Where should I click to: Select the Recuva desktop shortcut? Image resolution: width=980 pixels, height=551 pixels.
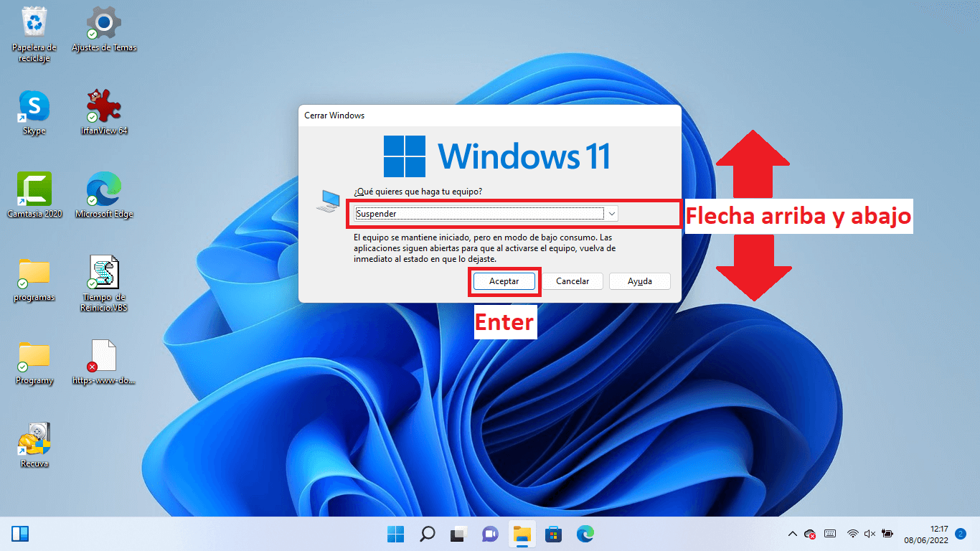click(x=34, y=446)
